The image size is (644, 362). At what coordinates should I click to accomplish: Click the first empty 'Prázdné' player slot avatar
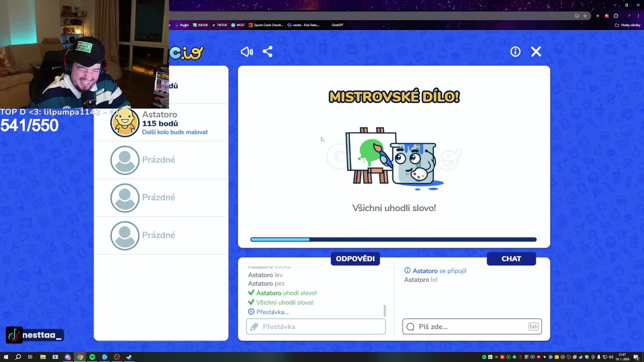click(x=125, y=160)
